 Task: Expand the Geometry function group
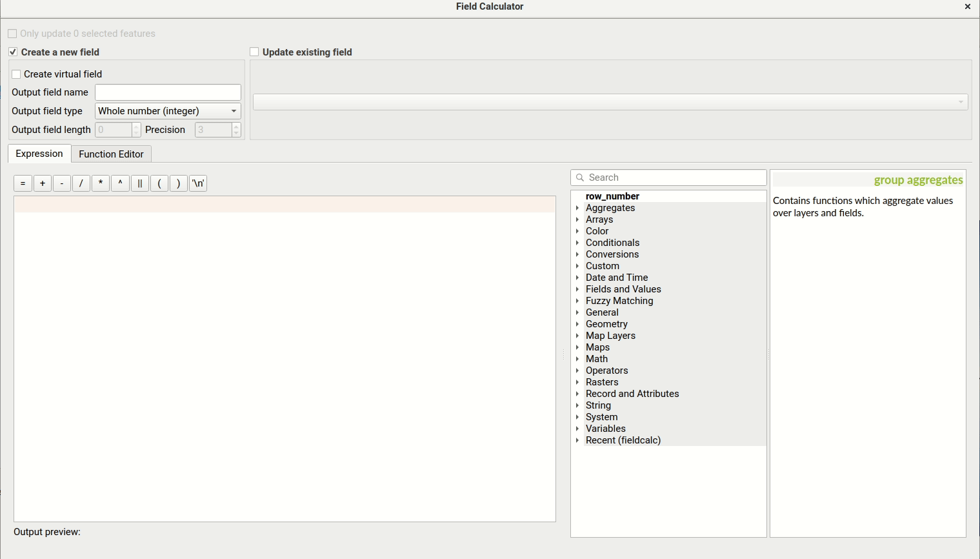pos(577,324)
